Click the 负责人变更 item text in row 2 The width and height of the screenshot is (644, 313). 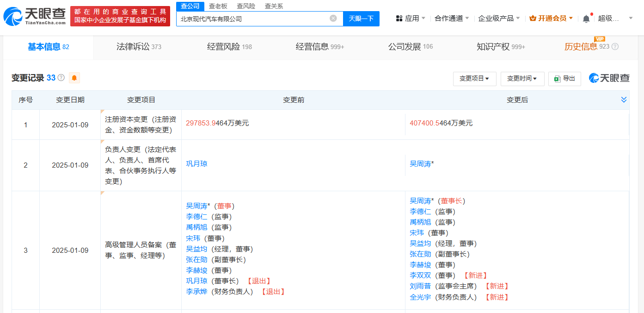141,165
